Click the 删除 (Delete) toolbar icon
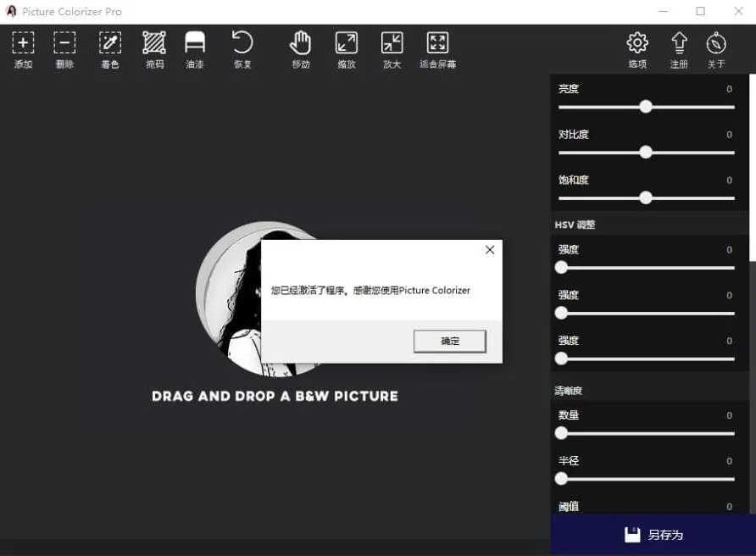756x556 pixels. [64, 43]
